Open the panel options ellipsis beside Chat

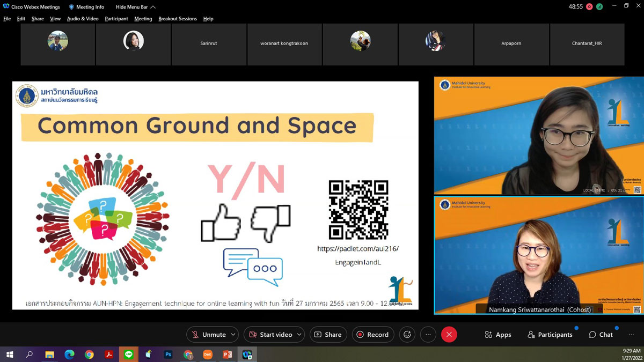click(631, 335)
